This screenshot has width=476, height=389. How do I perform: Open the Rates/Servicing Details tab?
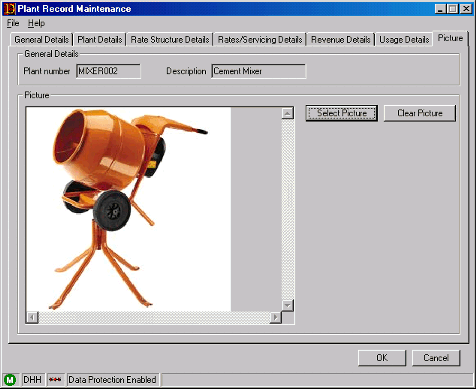pyautogui.click(x=260, y=40)
